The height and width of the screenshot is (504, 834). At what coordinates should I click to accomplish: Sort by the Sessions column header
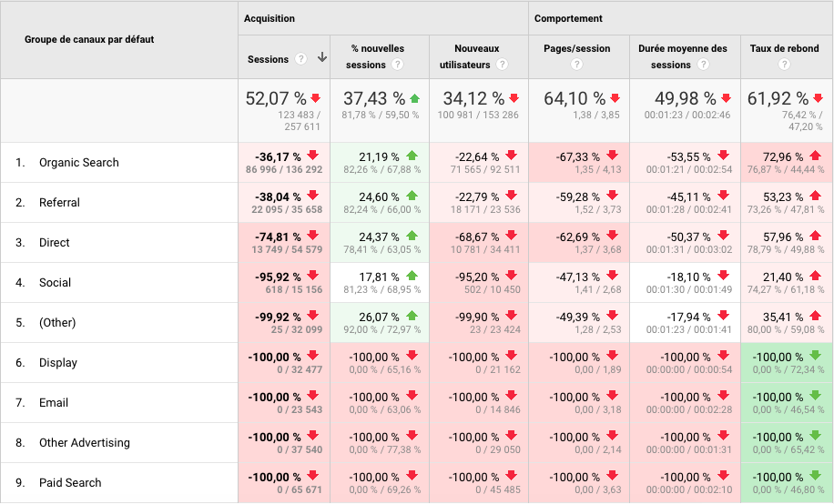tap(268, 59)
